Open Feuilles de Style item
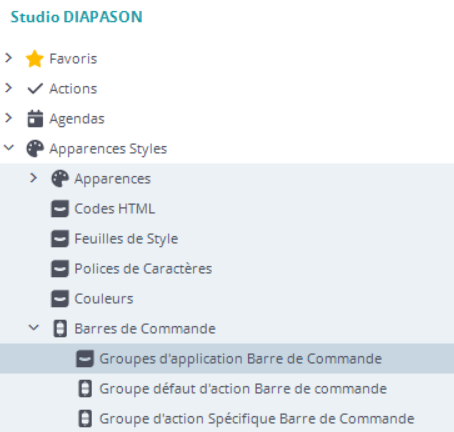Image resolution: width=454 pixels, height=432 pixels. point(126,239)
